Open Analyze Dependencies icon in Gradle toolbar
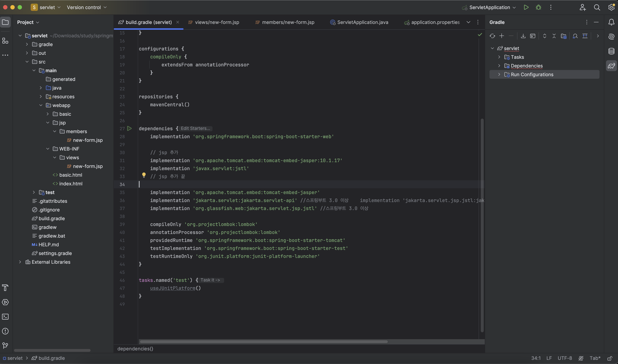Screen dimensions: 618x364 (575, 36)
